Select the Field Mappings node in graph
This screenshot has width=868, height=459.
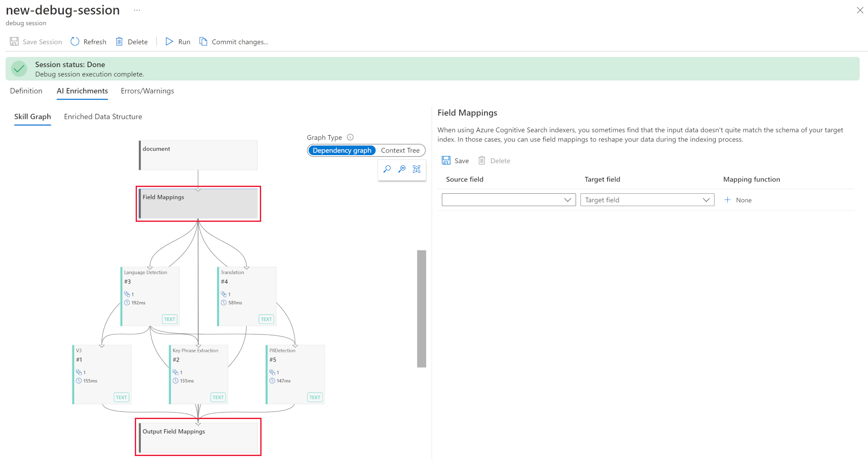click(x=198, y=204)
